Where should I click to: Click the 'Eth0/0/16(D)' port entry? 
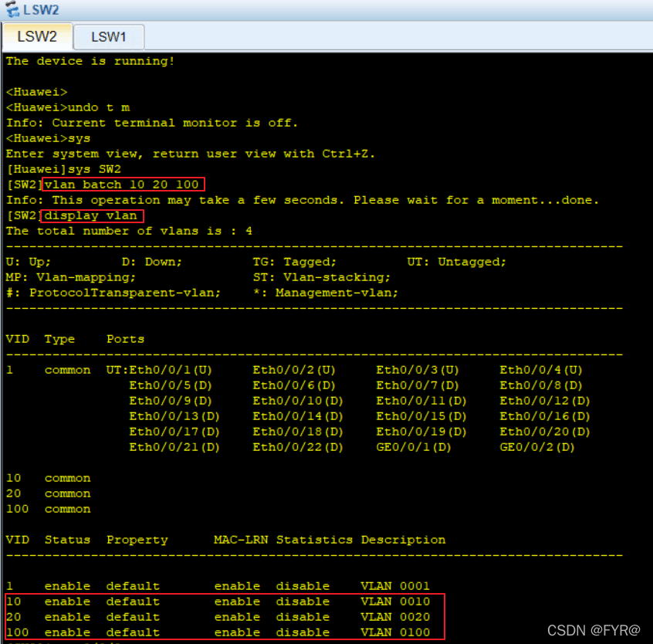coord(545,416)
